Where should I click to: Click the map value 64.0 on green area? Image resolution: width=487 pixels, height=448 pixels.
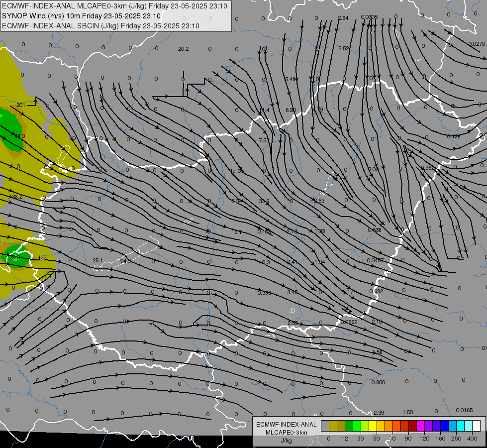click(19, 136)
